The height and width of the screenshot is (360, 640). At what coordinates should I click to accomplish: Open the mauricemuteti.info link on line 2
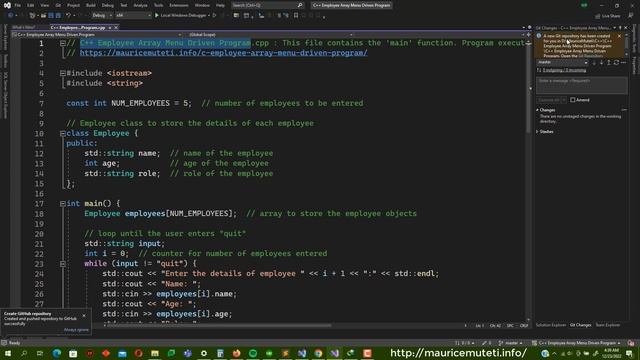[x=223, y=53]
